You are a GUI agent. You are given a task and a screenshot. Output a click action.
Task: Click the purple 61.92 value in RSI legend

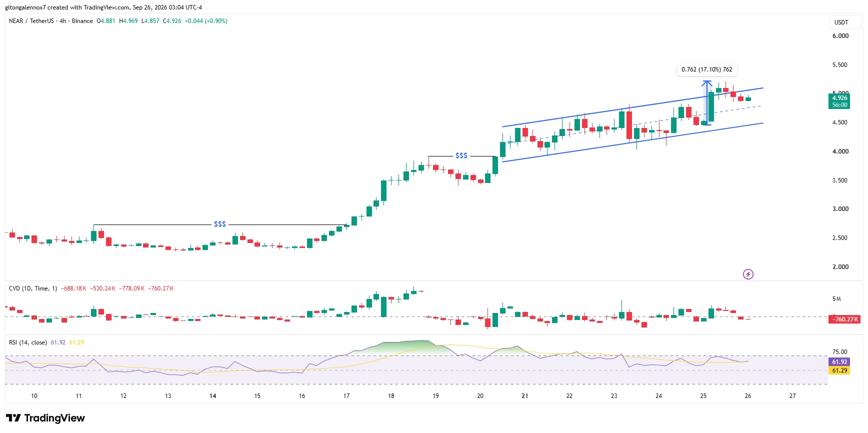[x=58, y=342]
